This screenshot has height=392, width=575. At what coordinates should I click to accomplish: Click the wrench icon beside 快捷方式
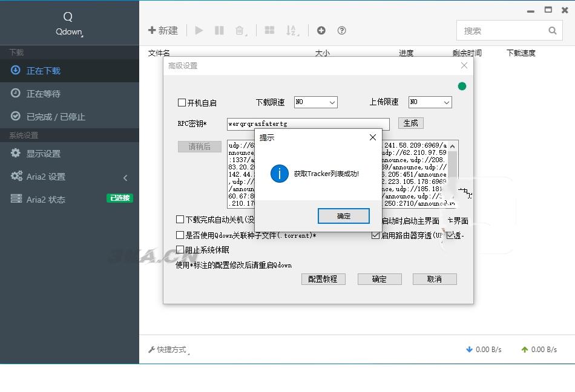[151, 350]
